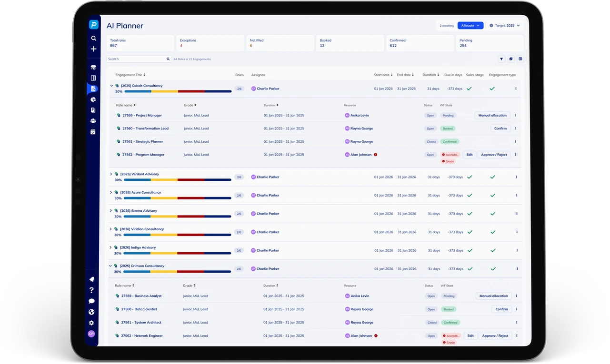Collapse the [2025] Cobalt Consultancy engagement row
Viewport: 610px width, 364px height.
(x=111, y=86)
